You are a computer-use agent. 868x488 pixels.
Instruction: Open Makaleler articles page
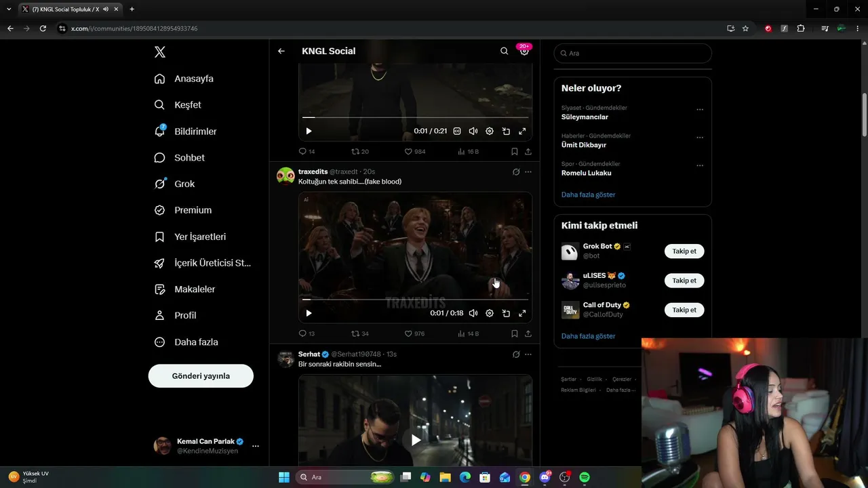coord(184,289)
